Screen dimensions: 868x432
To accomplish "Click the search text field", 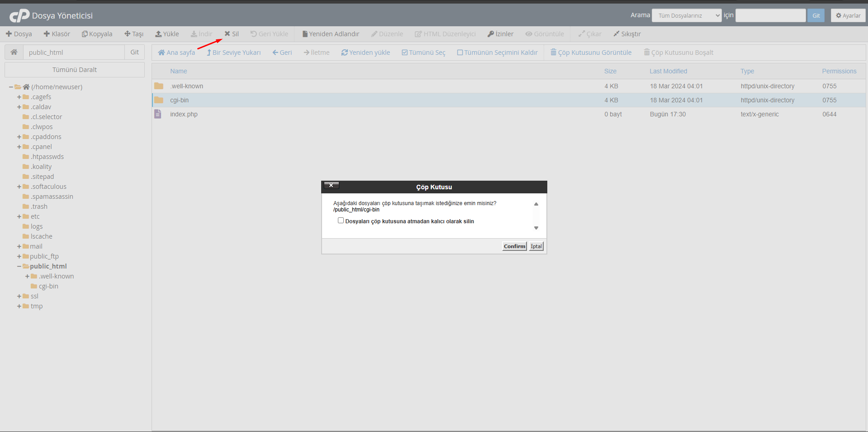I will 770,15.
